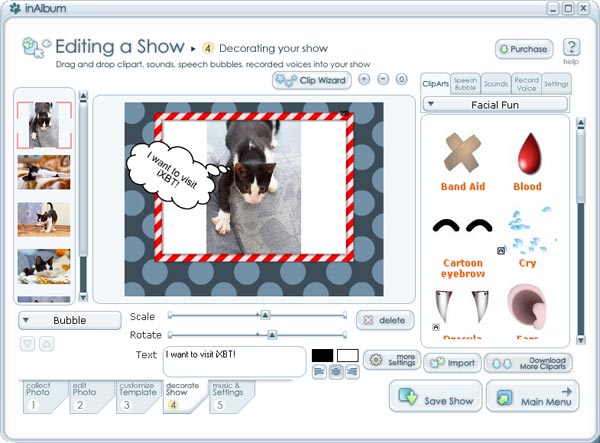The height and width of the screenshot is (443, 600).
Task: Go to step 1 collect Photo
Action: [42, 397]
